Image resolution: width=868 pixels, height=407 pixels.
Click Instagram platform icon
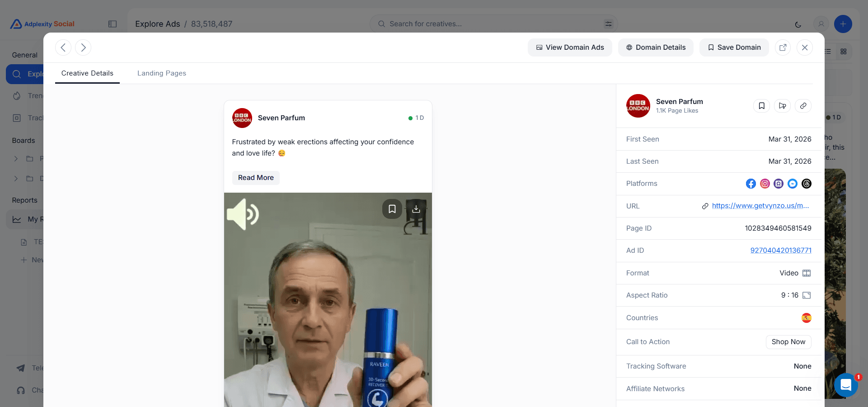click(x=765, y=184)
